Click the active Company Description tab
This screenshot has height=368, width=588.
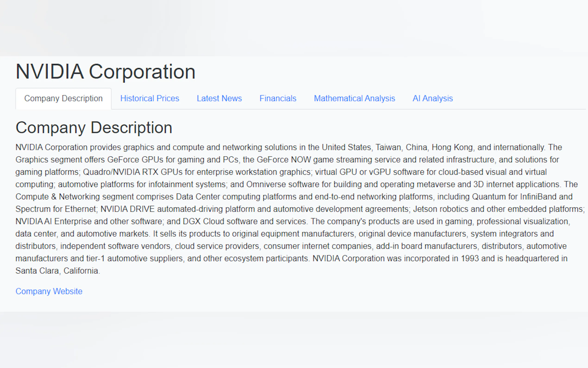(63, 98)
